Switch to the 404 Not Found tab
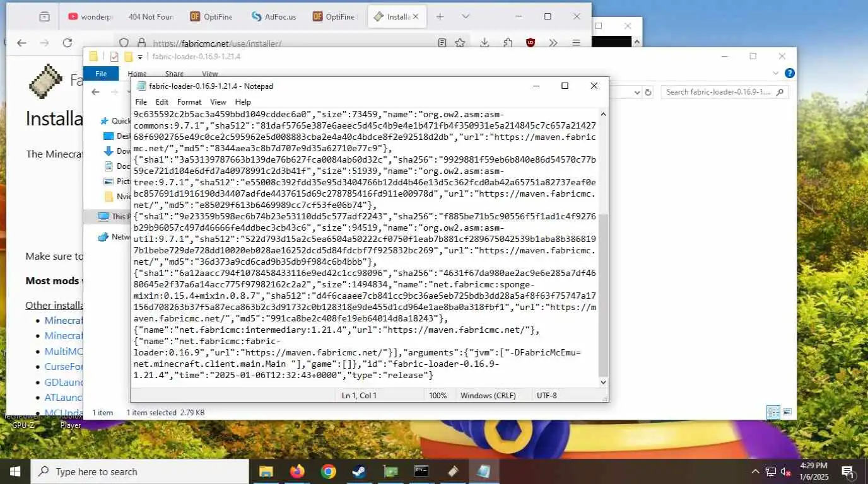Image resolution: width=868 pixels, height=484 pixels. click(150, 17)
